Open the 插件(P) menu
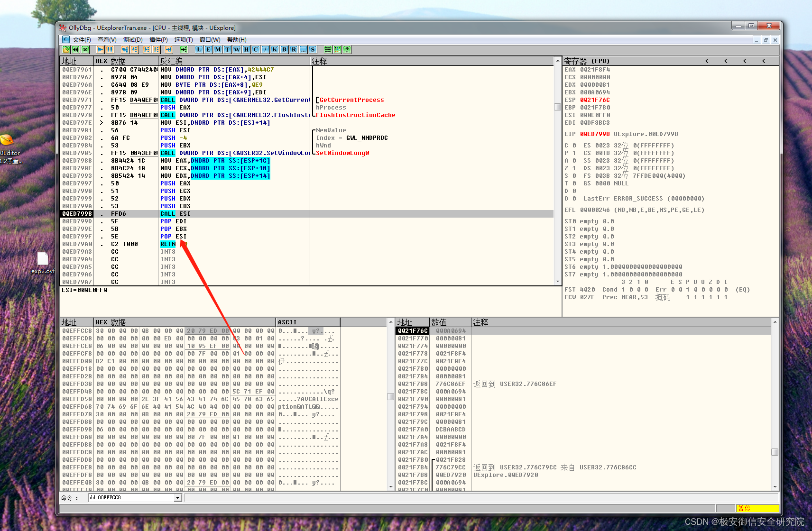Screen dimensions: 812x531 tap(158, 40)
